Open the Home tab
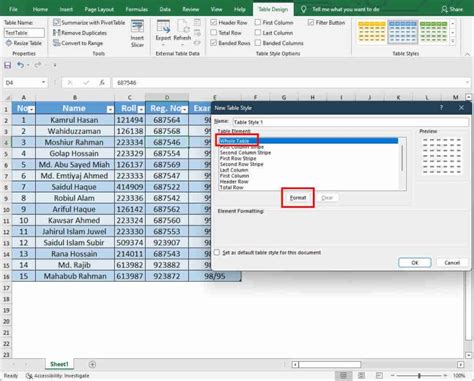This screenshot has width=474, height=381. pyautogui.click(x=40, y=9)
